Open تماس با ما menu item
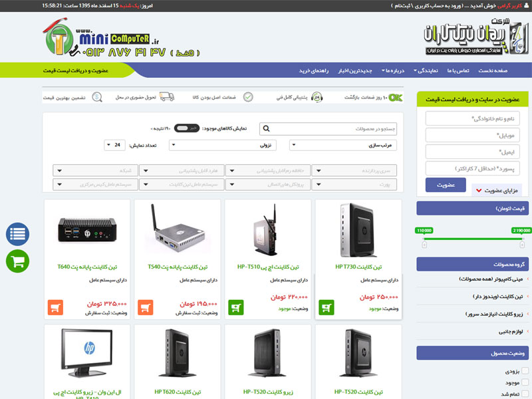532x399 pixels. (x=458, y=70)
